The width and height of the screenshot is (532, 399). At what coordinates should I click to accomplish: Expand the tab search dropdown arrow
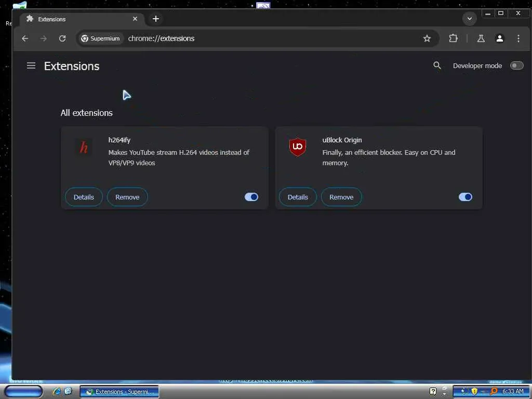(470, 18)
